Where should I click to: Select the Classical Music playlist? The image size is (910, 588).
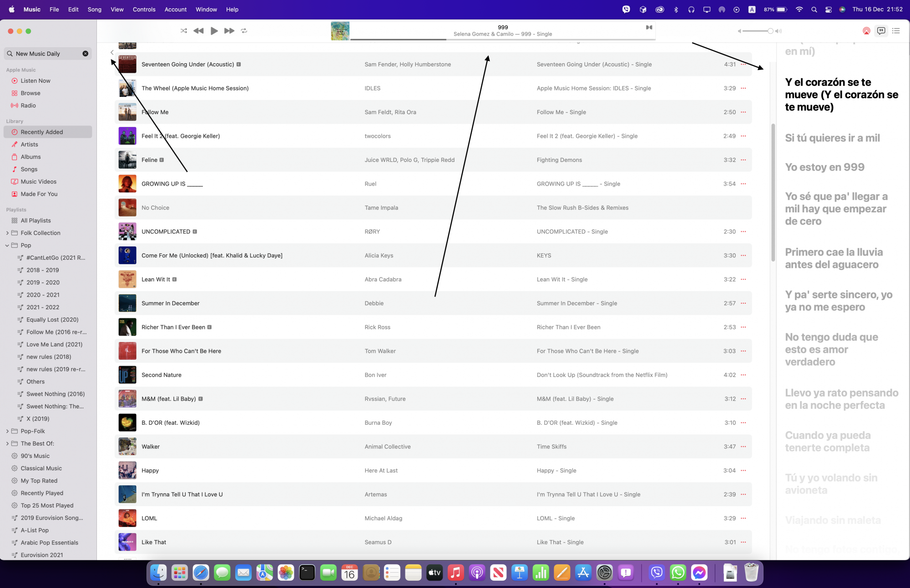pyautogui.click(x=41, y=468)
